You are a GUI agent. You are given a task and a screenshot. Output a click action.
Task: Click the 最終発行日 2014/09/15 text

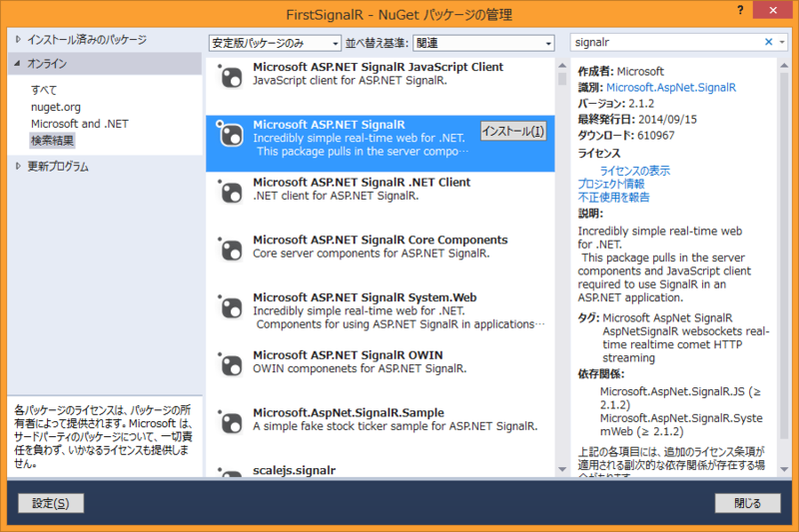point(637,120)
